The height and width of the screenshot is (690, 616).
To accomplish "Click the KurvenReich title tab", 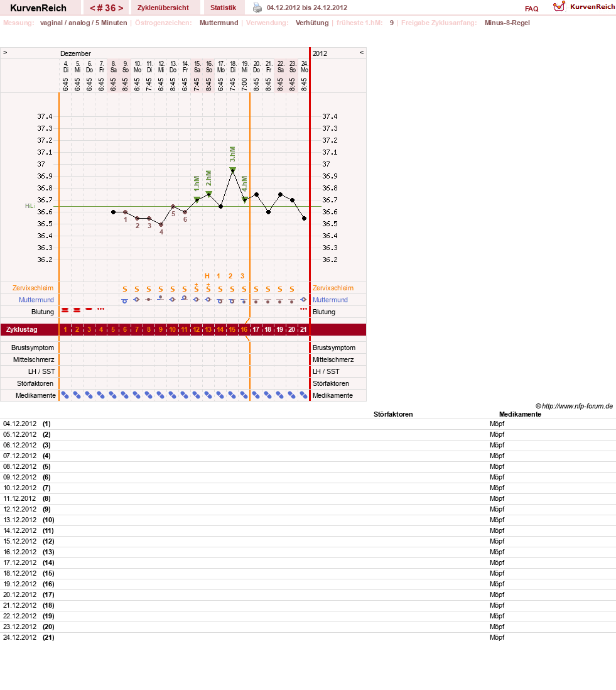I will pyautogui.click(x=38, y=8).
